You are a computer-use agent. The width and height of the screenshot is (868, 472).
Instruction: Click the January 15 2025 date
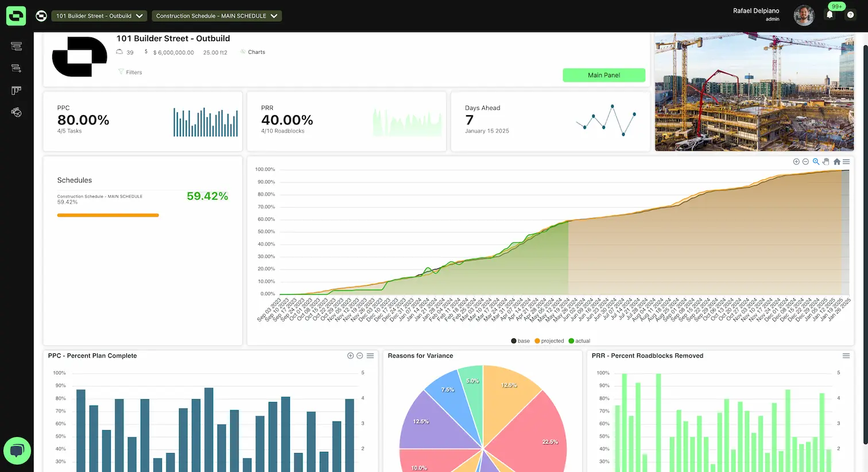click(x=487, y=131)
